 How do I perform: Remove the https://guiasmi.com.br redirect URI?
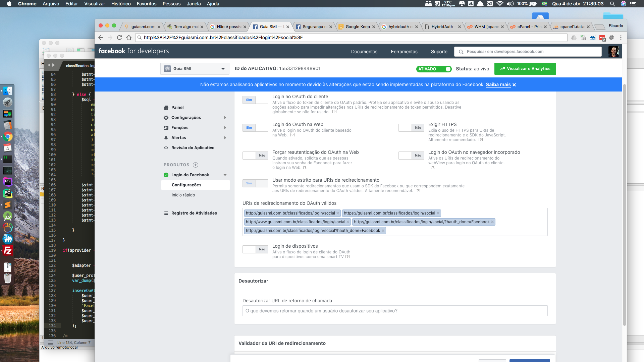coord(438,213)
